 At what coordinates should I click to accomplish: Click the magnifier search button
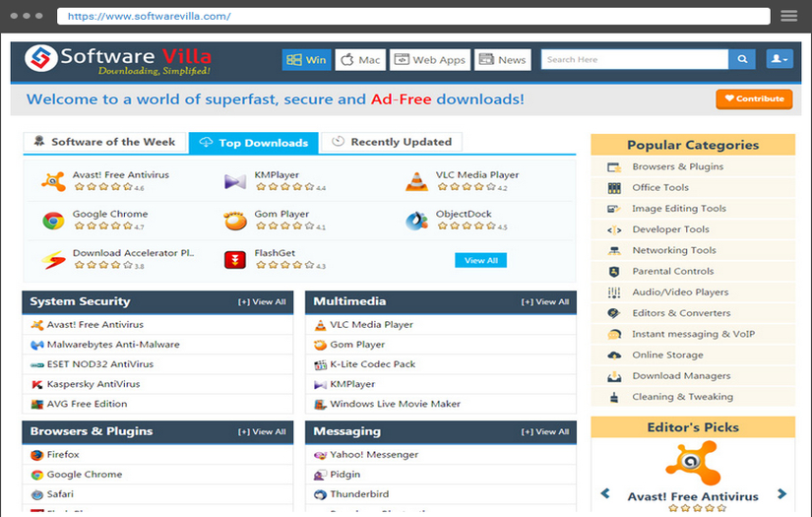point(742,59)
